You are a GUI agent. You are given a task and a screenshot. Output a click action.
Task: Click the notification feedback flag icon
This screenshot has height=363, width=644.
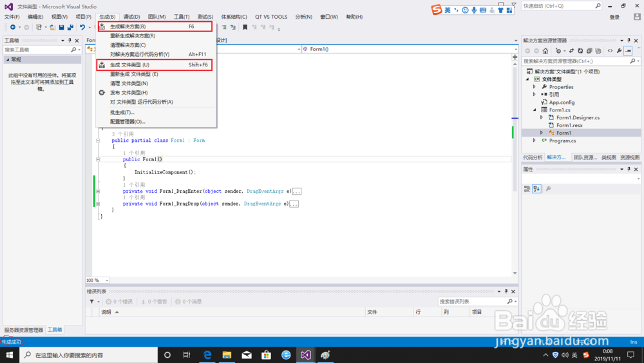click(x=513, y=5)
